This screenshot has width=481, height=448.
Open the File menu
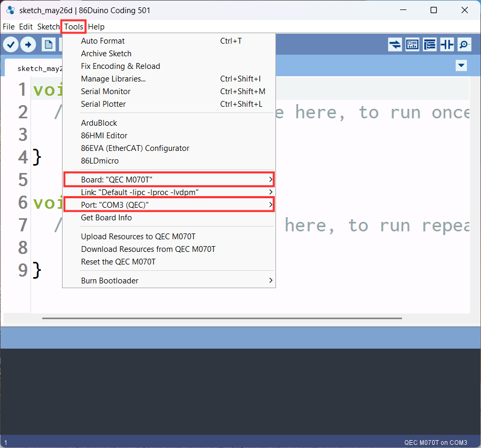pos(8,27)
